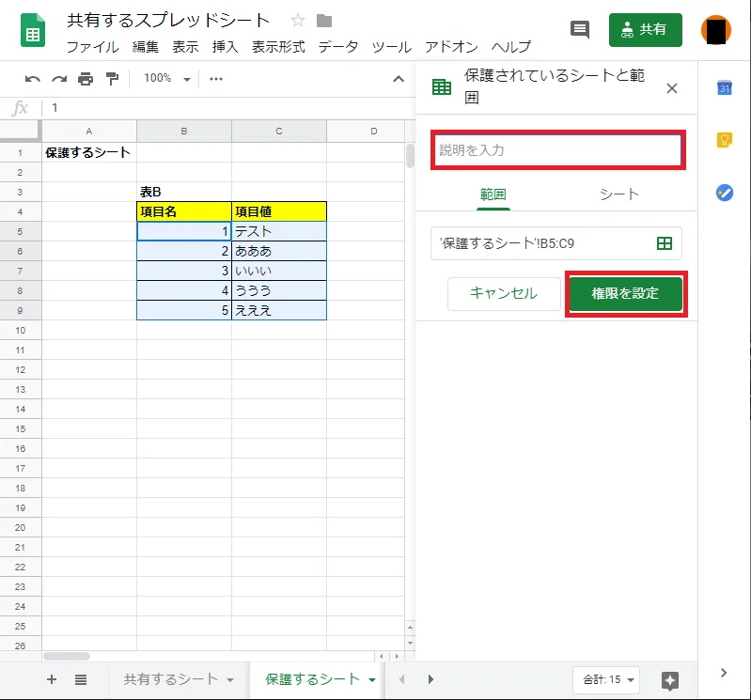Select column C header
This screenshot has height=700, width=751.
click(279, 132)
